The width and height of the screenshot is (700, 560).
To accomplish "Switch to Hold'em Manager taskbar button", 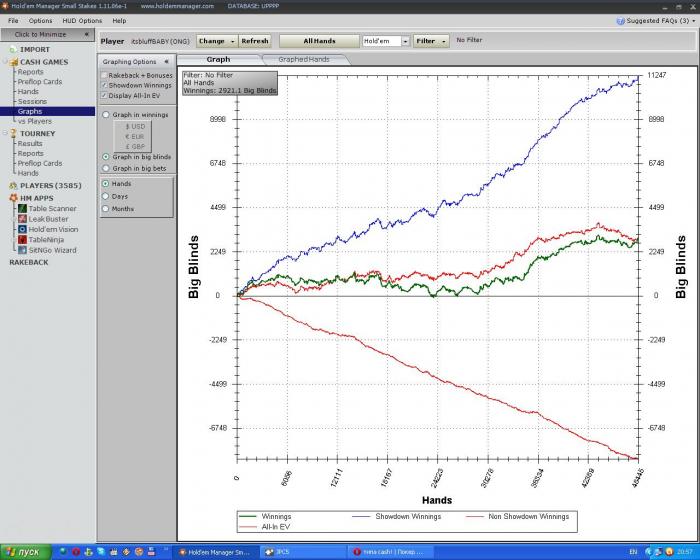I will (x=215, y=552).
